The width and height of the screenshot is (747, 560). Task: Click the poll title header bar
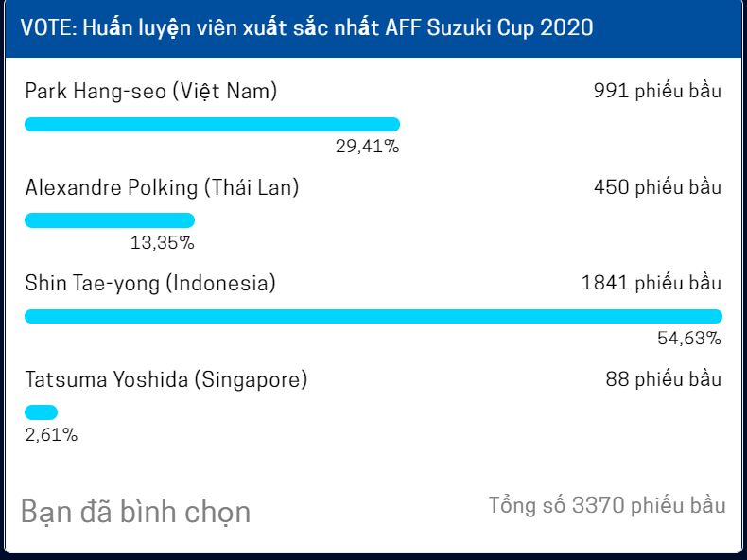tap(373, 27)
